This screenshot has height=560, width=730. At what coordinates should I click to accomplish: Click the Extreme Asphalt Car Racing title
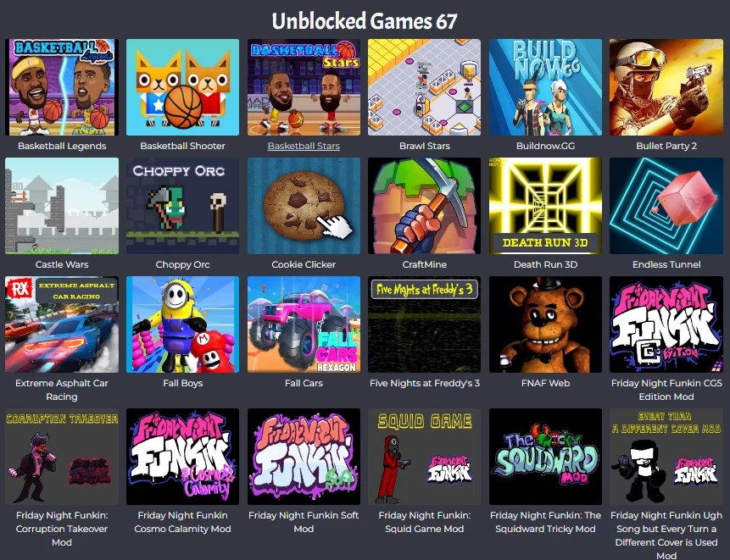click(62, 390)
